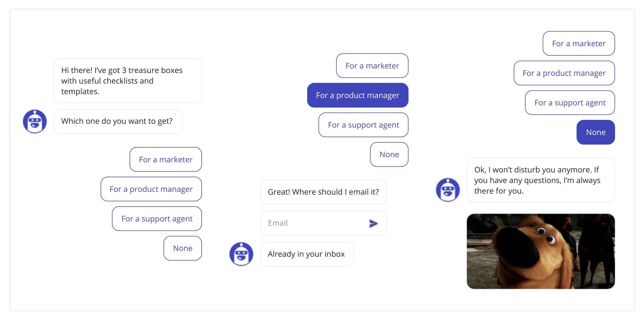Click the outlined 'None' option in the middle chat
The image size is (644, 323).
(389, 154)
